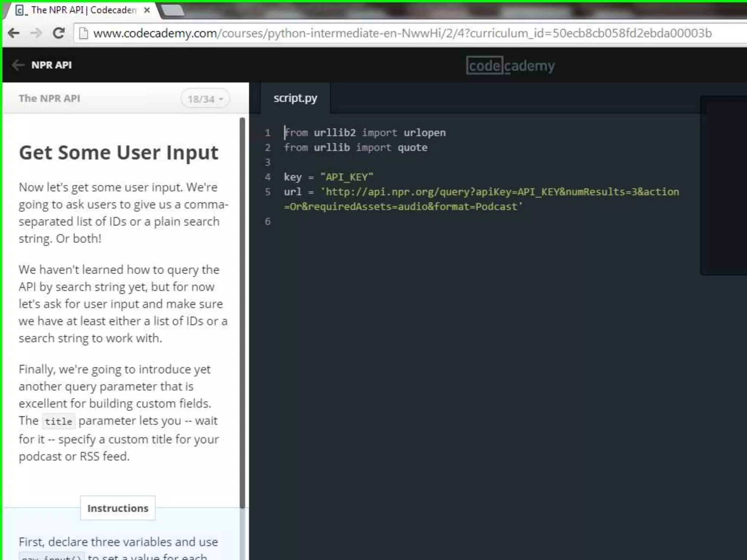Click the 'Get Some User Input' heading
The image size is (747, 560).
click(119, 152)
